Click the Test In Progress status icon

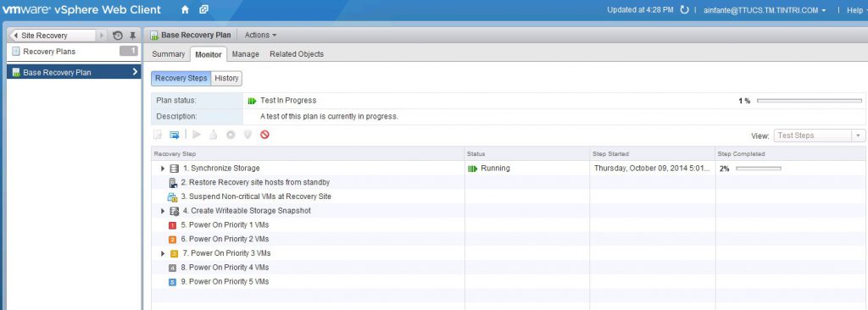point(252,101)
